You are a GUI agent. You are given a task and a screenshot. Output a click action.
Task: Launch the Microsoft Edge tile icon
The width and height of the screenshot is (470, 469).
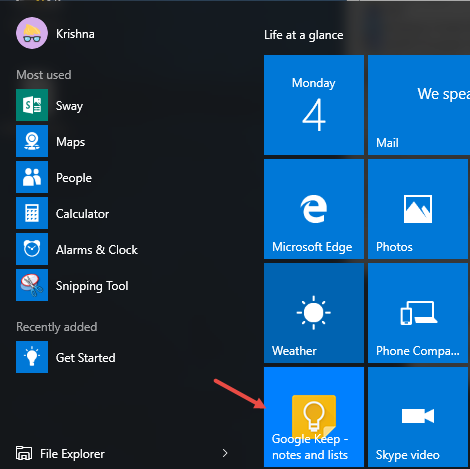tap(314, 209)
